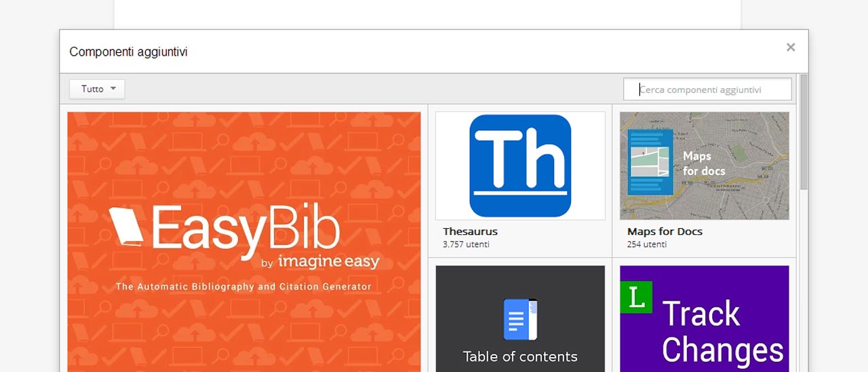This screenshot has width=868, height=372.
Task: Open the Track Changes add-on tile
Action: coord(705,318)
